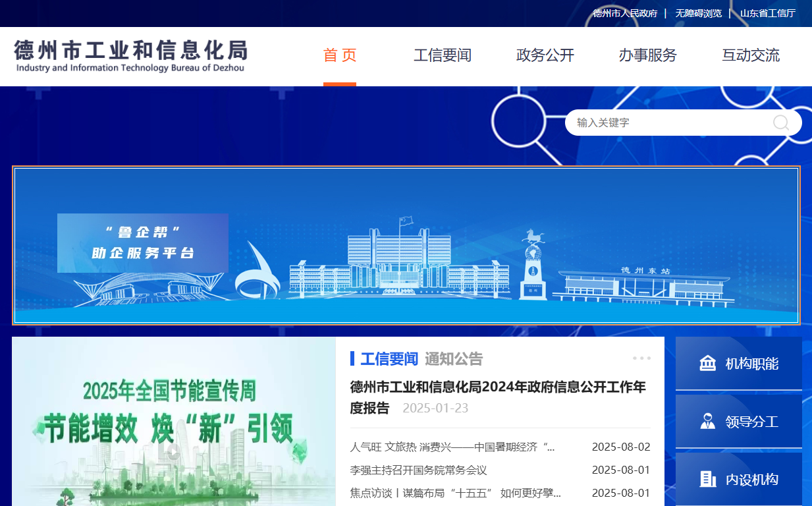Click headline date 2025-01-23
The height and width of the screenshot is (506, 812).
[435, 408]
